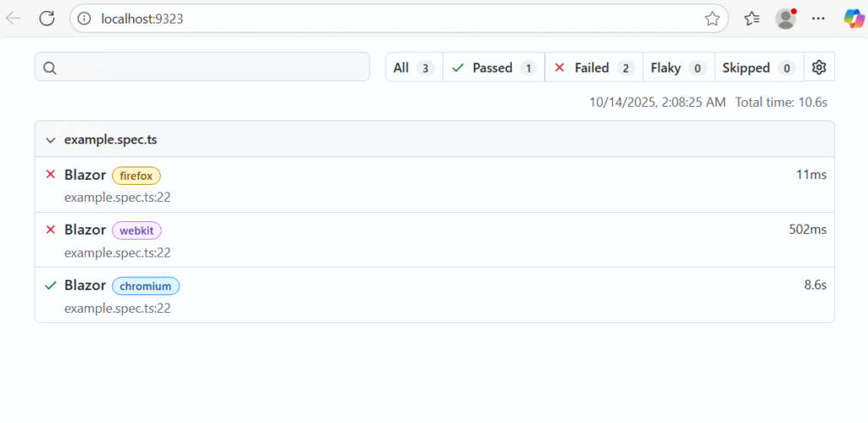Click the back arrow in browser
Viewport: 868px width, 423px height.
14,18
